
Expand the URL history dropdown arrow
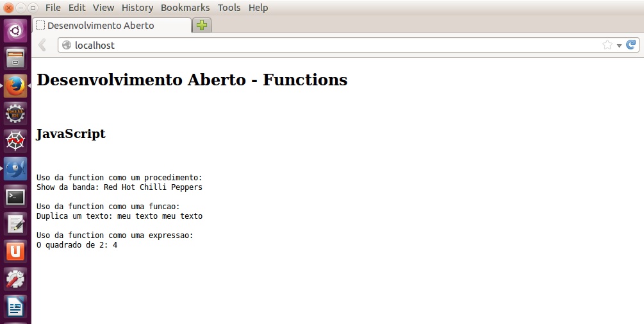619,46
